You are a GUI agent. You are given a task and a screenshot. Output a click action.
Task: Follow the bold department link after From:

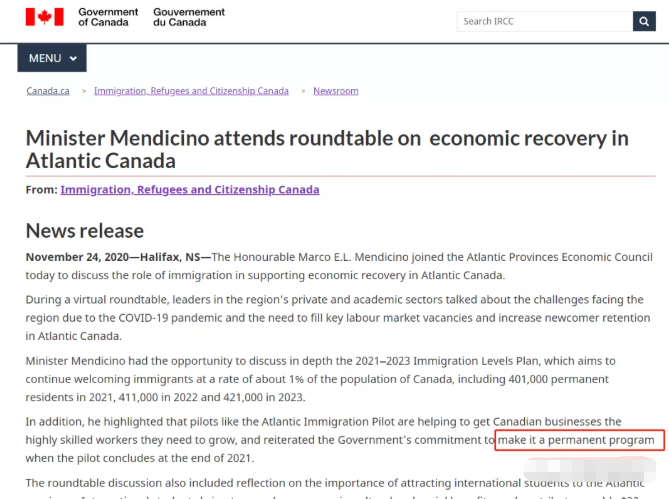190,190
